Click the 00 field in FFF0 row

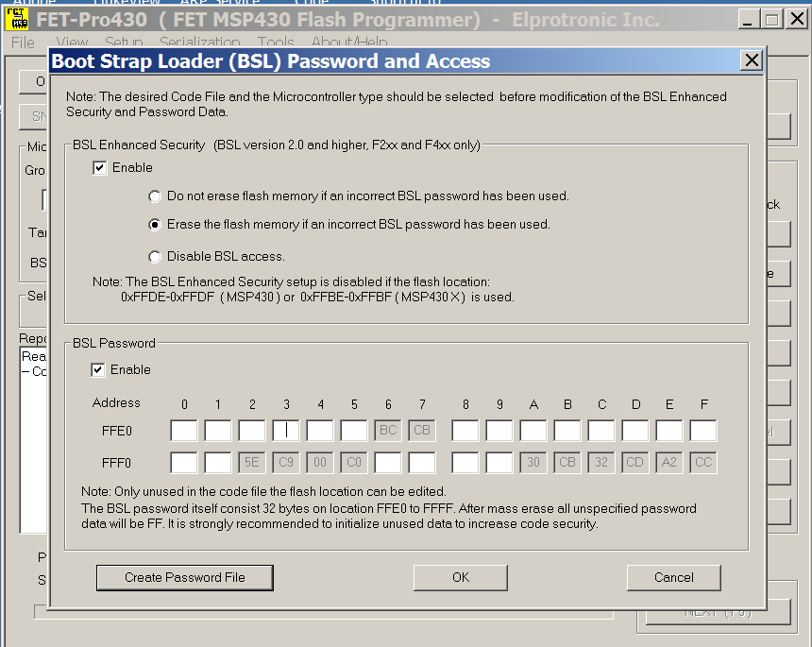(320, 463)
